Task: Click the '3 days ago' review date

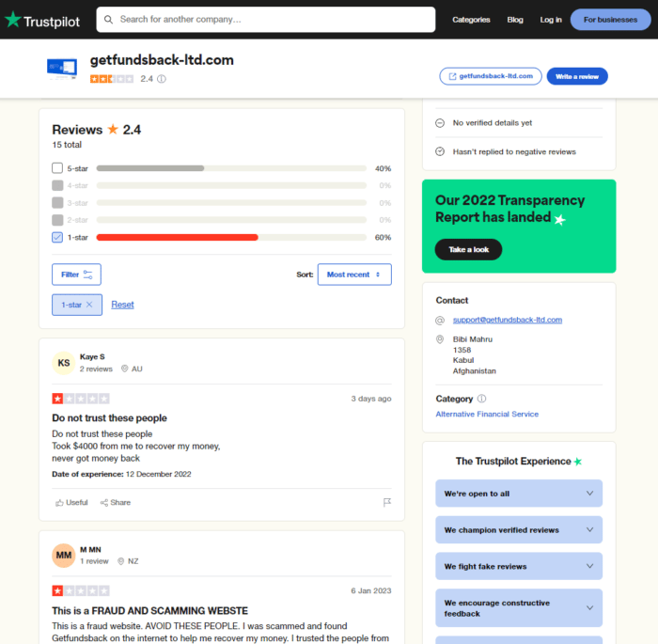Action: pos(371,399)
